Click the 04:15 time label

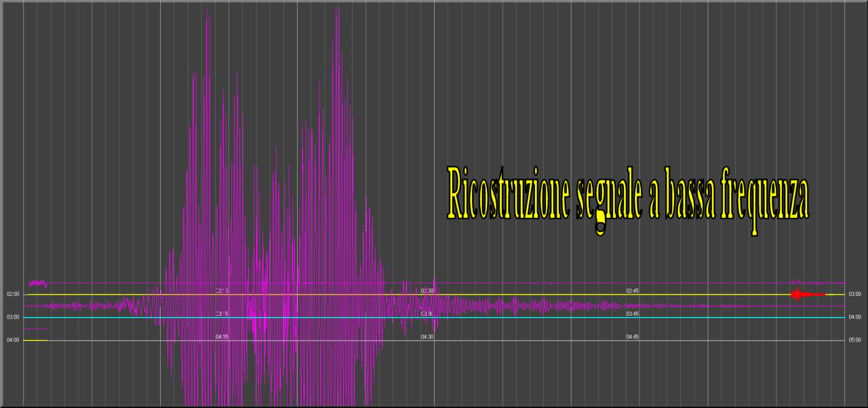coord(222,337)
